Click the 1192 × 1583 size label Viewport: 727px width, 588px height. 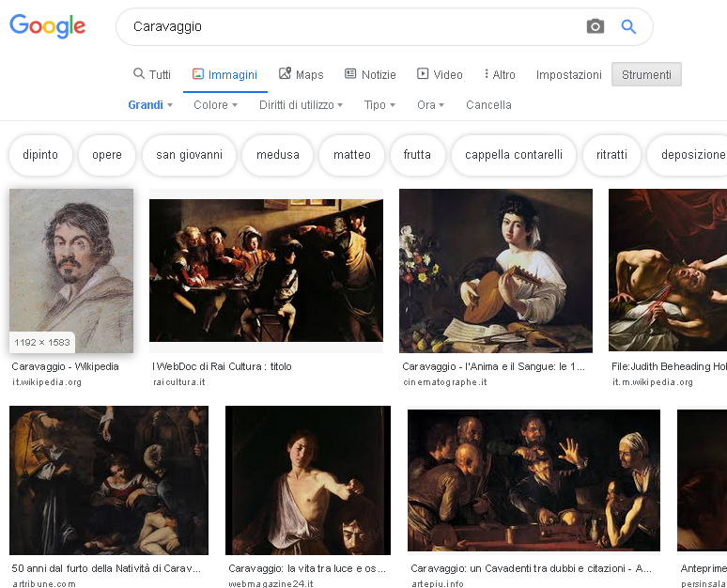coord(42,342)
